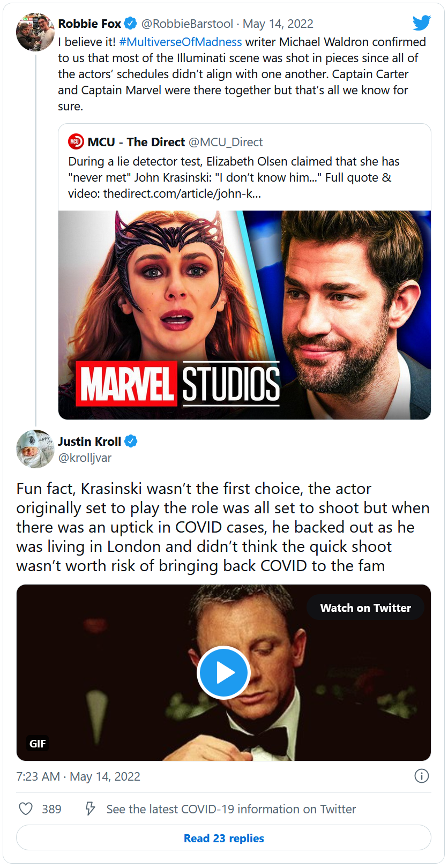The width and height of the screenshot is (448, 868).
Task: Click Robbie Fox's blue verified badge
Action: (130, 24)
